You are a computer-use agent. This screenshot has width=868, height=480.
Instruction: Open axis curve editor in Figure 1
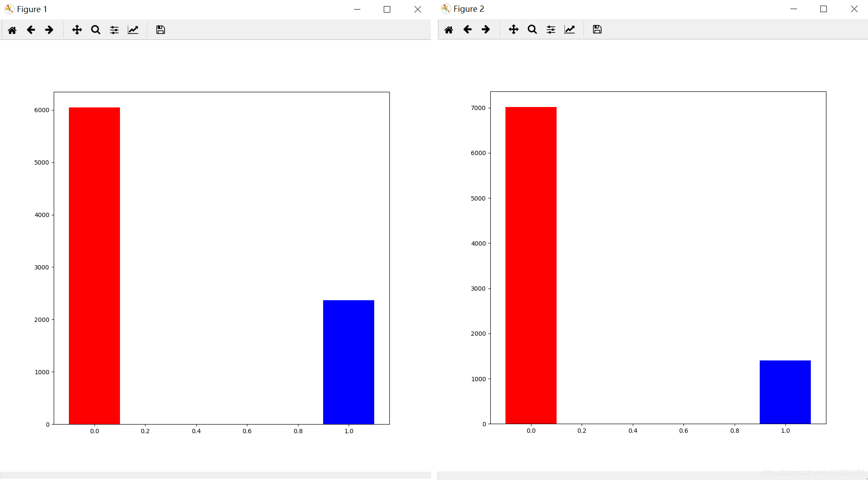tap(133, 30)
